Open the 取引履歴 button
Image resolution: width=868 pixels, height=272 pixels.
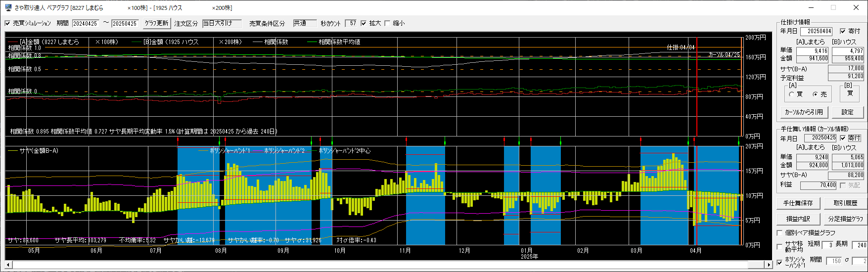pyautogui.click(x=845, y=203)
